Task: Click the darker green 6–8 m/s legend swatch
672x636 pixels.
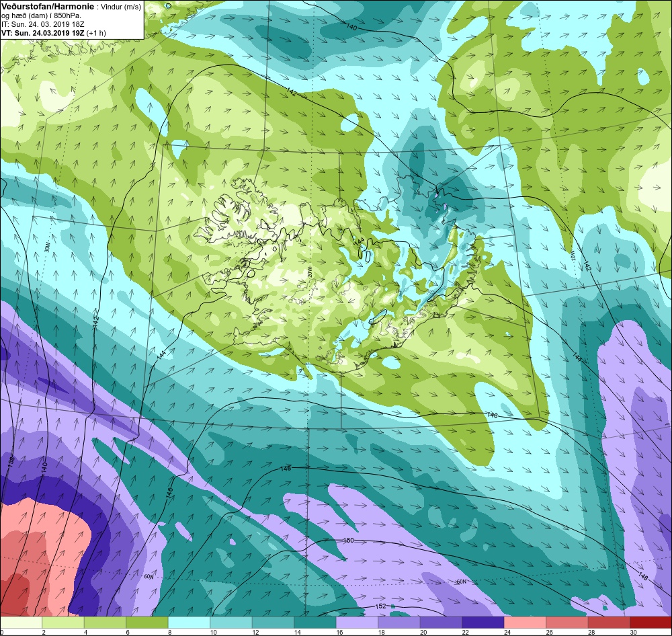Action: 147,623
